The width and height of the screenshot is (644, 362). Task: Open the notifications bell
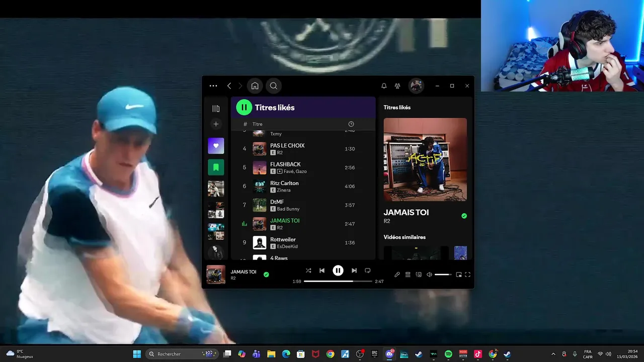coord(384,86)
